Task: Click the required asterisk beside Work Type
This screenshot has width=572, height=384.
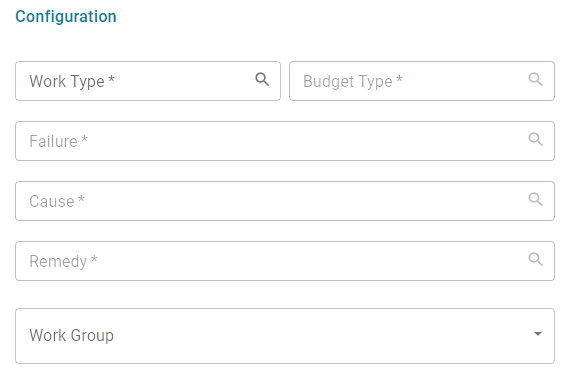Action: click(x=112, y=79)
